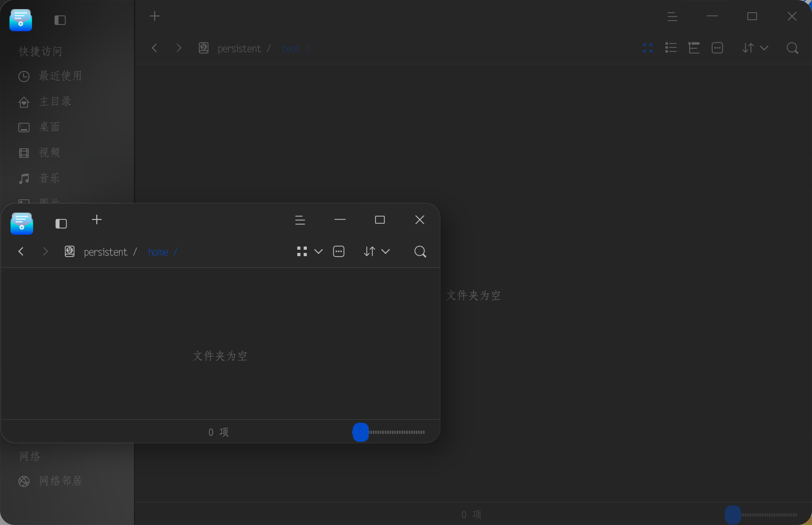Open display options in the back window
812x525 pixels.
pyautogui.click(x=717, y=48)
